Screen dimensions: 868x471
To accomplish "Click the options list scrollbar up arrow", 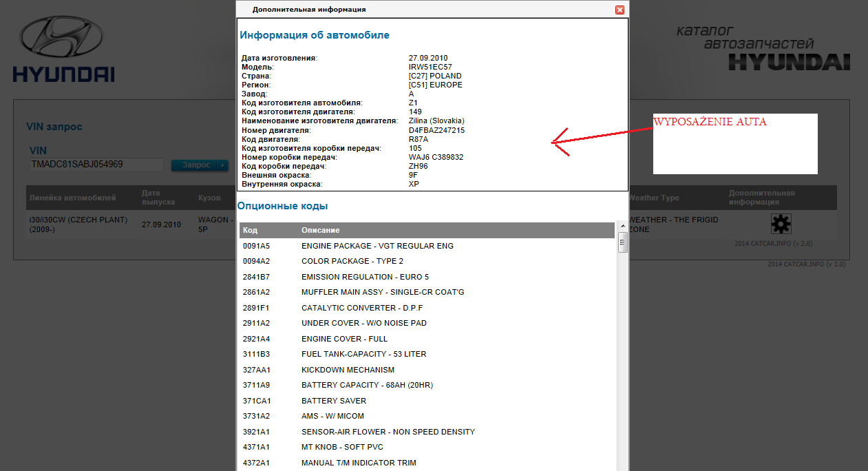I will [x=622, y=227].
